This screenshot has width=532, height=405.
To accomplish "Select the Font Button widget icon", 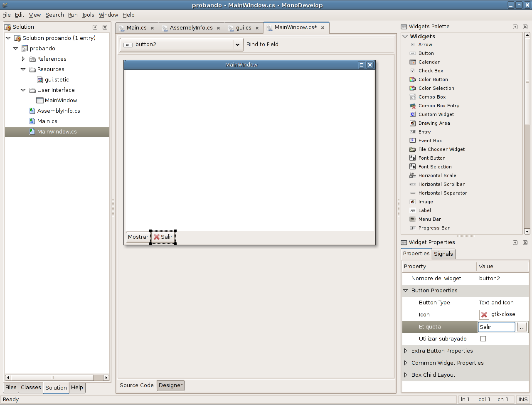I will (x=413, y=158).
